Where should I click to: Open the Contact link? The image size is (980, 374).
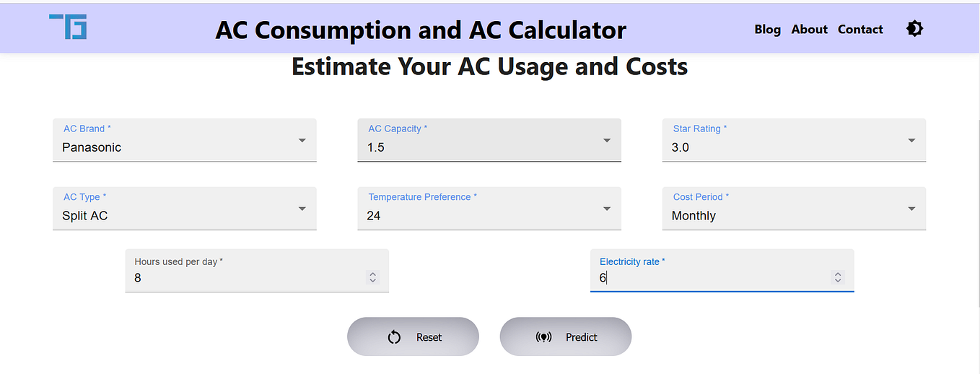[x=860, y=30]
